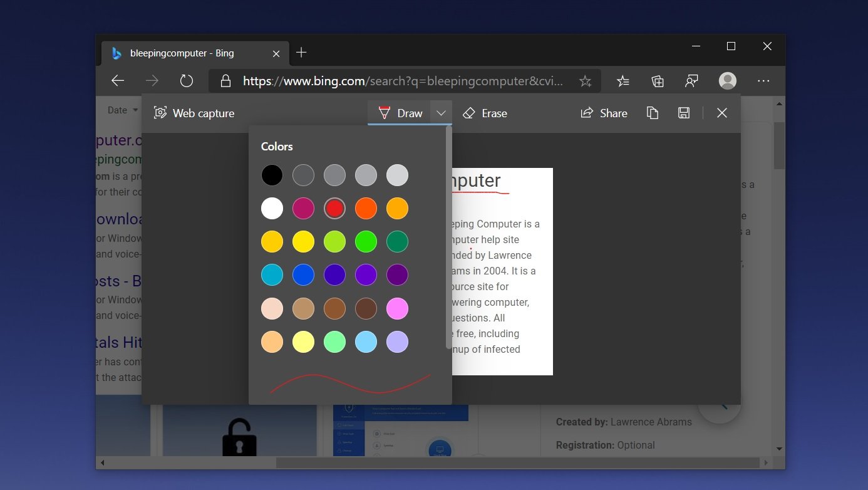Click the Copy icon in Web capture toolbar
Screen dimensions: 868x490
coord(652,113)
